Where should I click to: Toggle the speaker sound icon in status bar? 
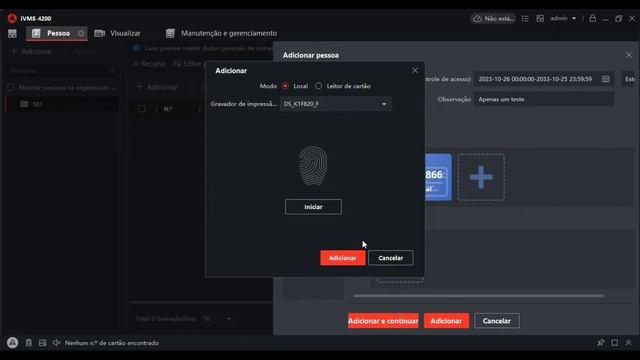coord(56,343)
